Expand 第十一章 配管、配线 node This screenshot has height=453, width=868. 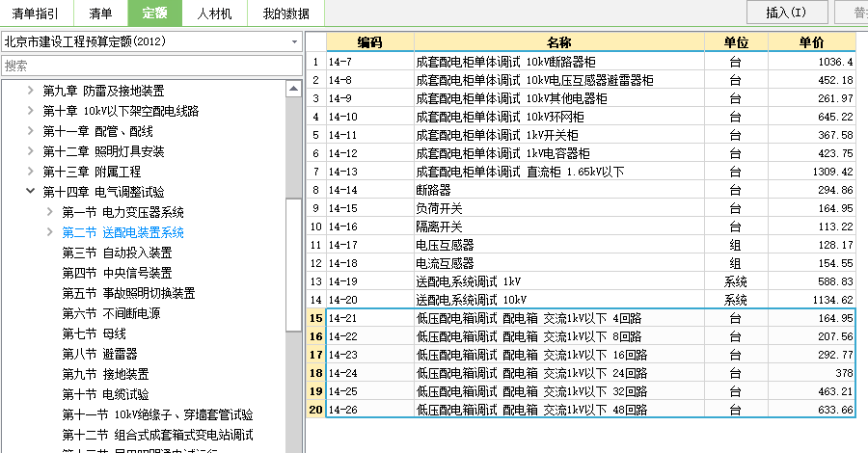(x=31, y=131)
